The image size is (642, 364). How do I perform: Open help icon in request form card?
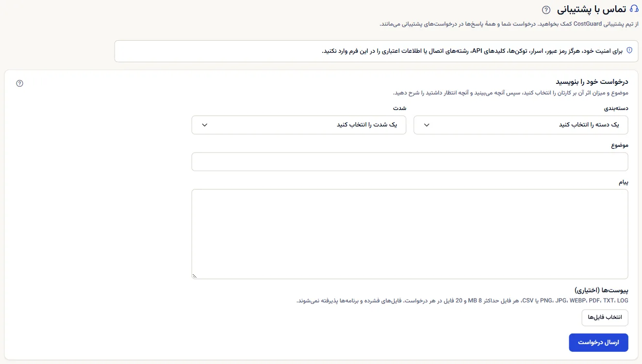[x=20, y=83]
